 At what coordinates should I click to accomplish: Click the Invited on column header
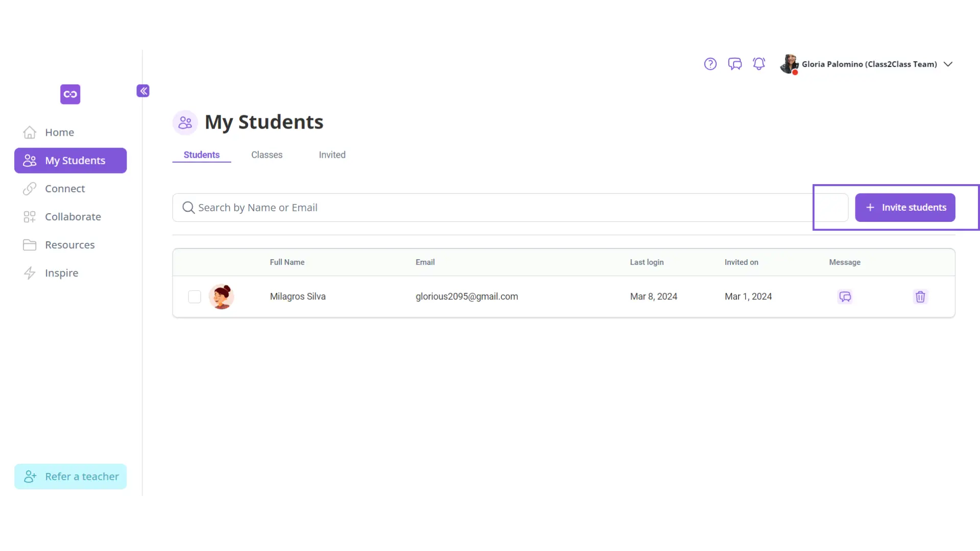742,262
